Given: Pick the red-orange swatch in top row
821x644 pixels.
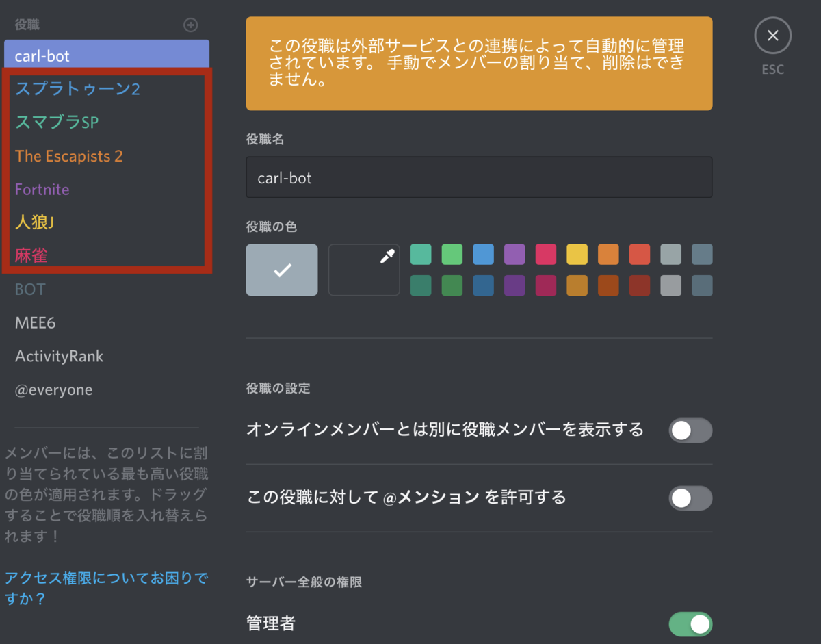Looking at the screenshot, I should [x=640, y=255].
